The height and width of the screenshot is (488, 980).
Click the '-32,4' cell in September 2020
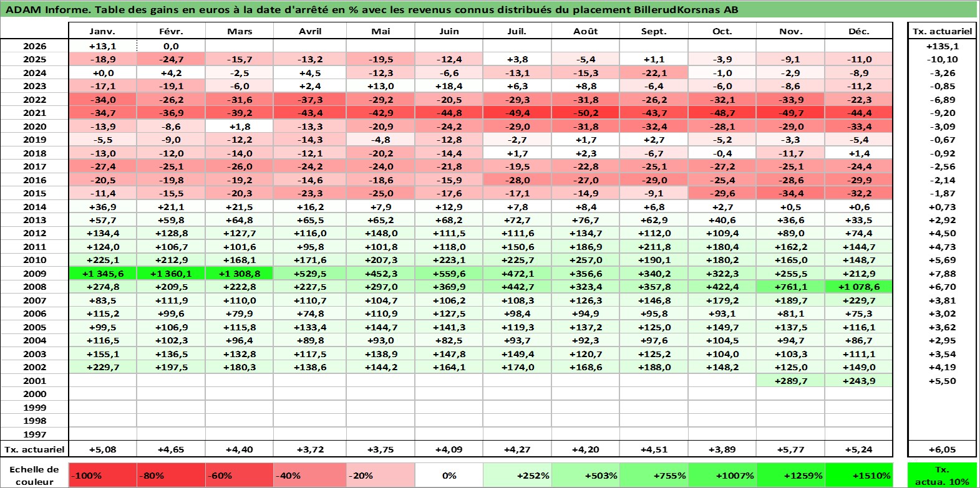pyautogui.click(x=654, y=127)
